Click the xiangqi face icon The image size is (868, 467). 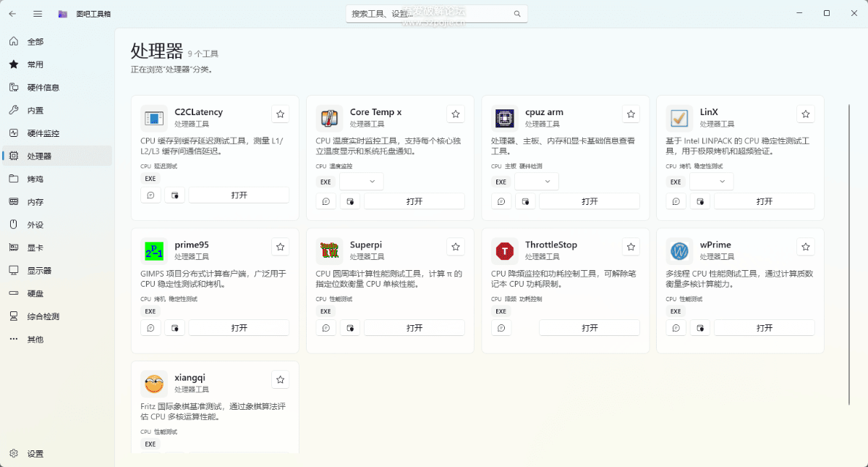[x=153, y=383]
